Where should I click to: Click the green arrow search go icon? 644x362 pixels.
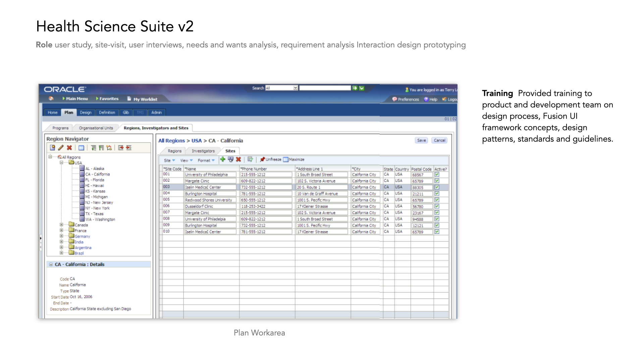(x=355, y=88)
